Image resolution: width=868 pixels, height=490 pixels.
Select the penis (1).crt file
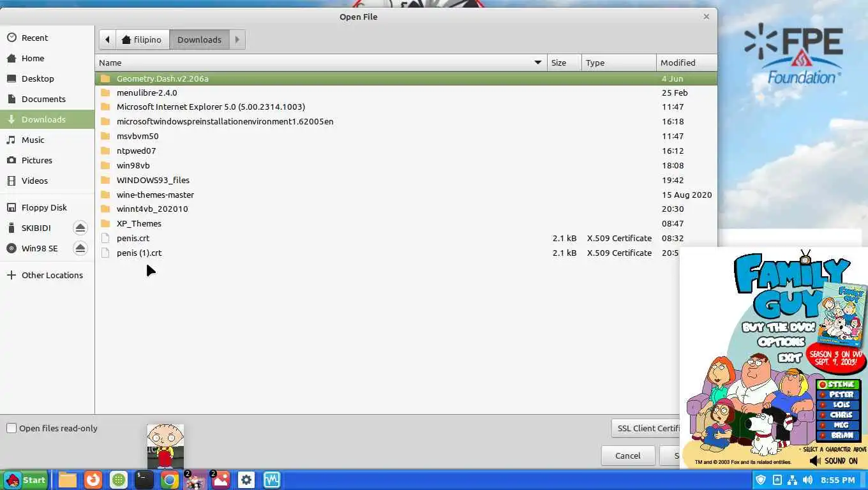pyautogui.click(x=387, y=253)
